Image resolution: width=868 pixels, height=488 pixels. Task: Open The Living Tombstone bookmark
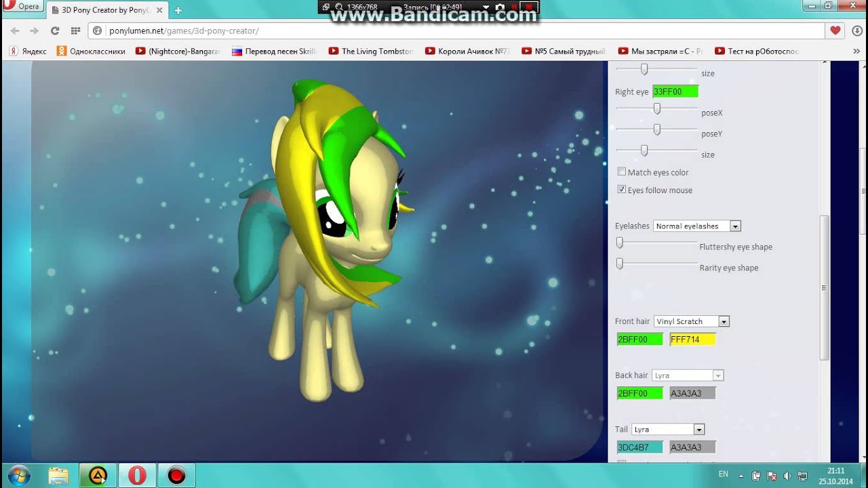371,51
